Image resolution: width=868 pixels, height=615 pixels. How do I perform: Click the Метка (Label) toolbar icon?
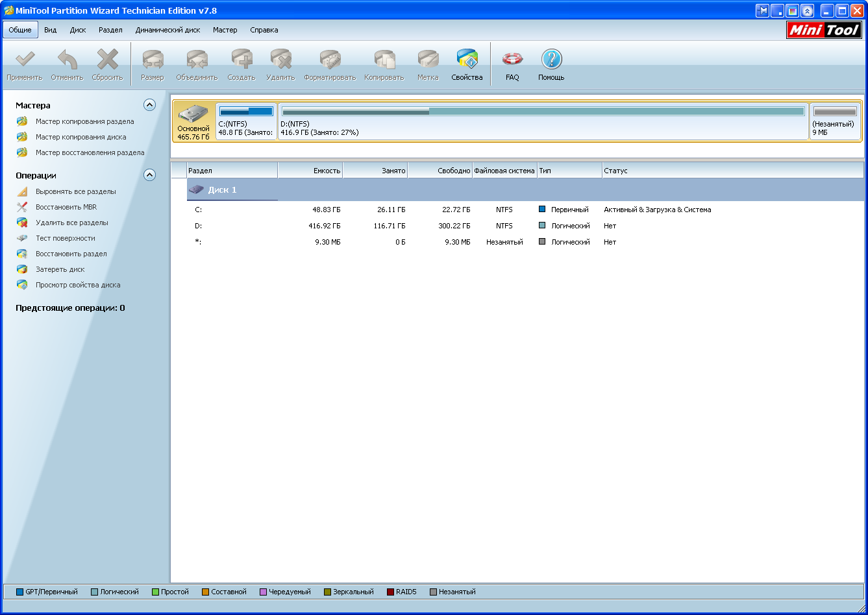(x=428, y=66)
